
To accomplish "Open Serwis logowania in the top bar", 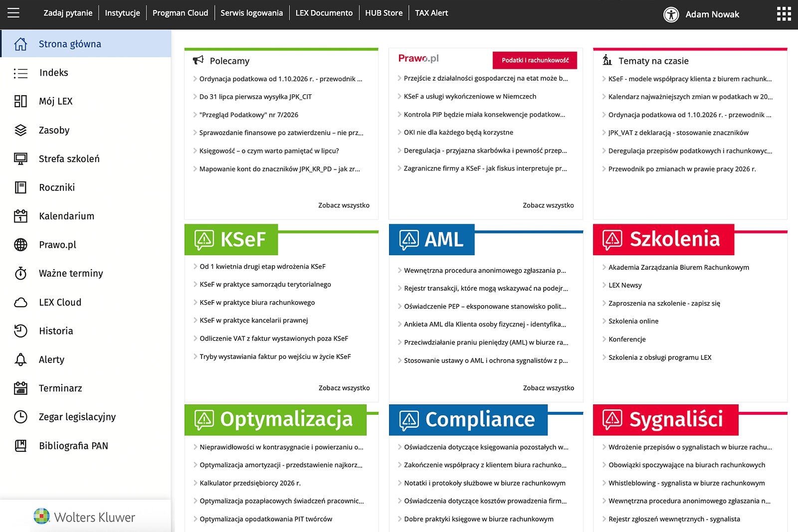I will click(x=251, y=13).
